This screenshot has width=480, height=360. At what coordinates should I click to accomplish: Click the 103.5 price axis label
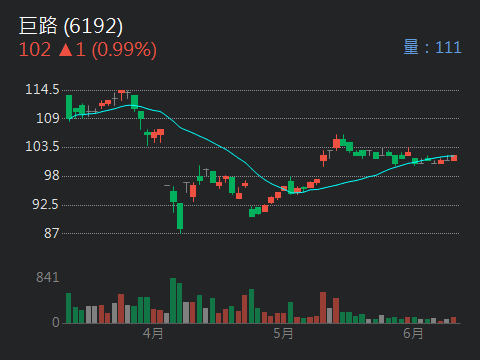(42, 146)
